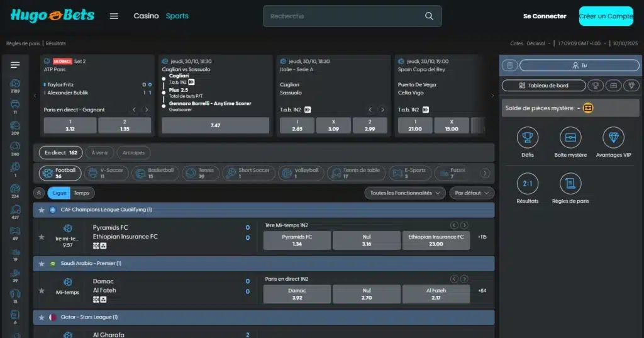The width and height of the screenshot is (644, 338).
Task: Open the Sports tab
Action: tap(177, 16)
